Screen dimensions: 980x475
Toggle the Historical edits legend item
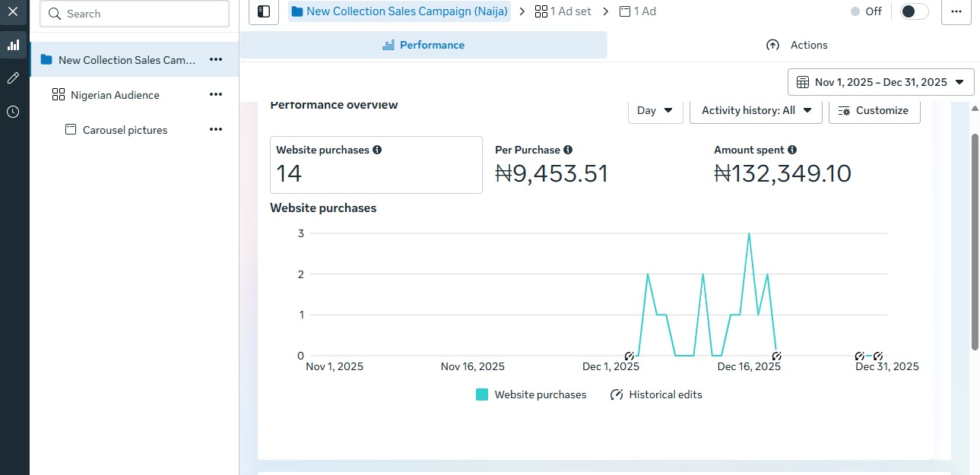[656, 394]
